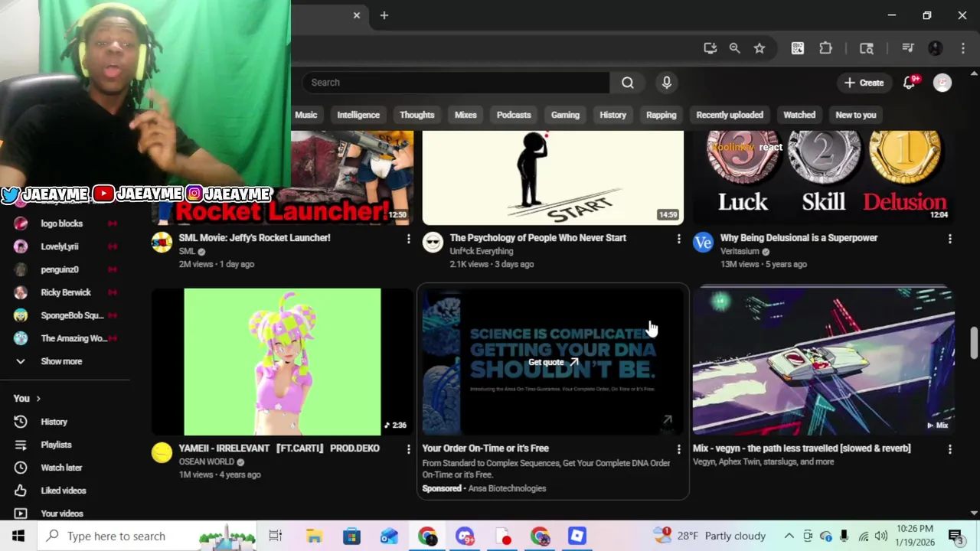The height and width of the screenshot is (551, 980).
Task: Open the QR code extension icon
Action: click(798, 48)
